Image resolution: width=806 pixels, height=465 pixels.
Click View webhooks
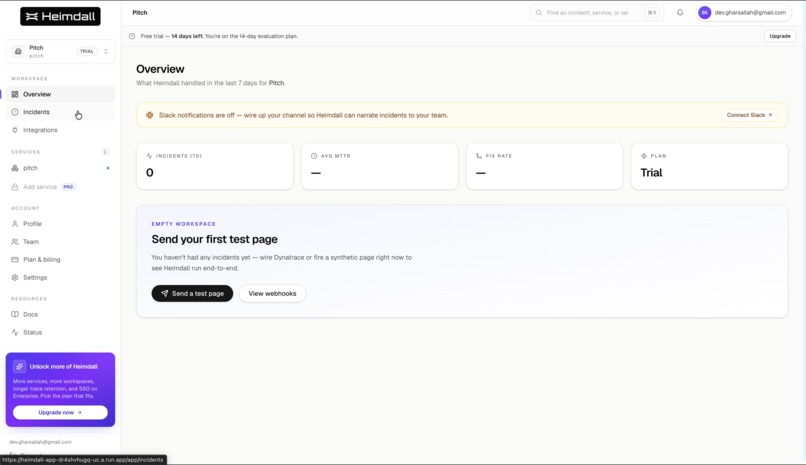pyautogui.click(x=272, y=293)
